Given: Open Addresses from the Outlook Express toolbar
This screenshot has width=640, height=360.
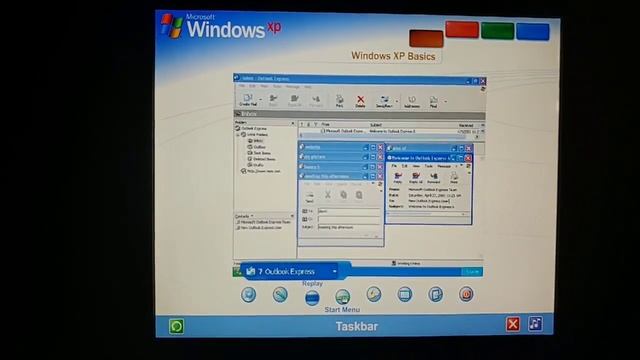Looking at the screenshot, I should click(x=412, y=102).
